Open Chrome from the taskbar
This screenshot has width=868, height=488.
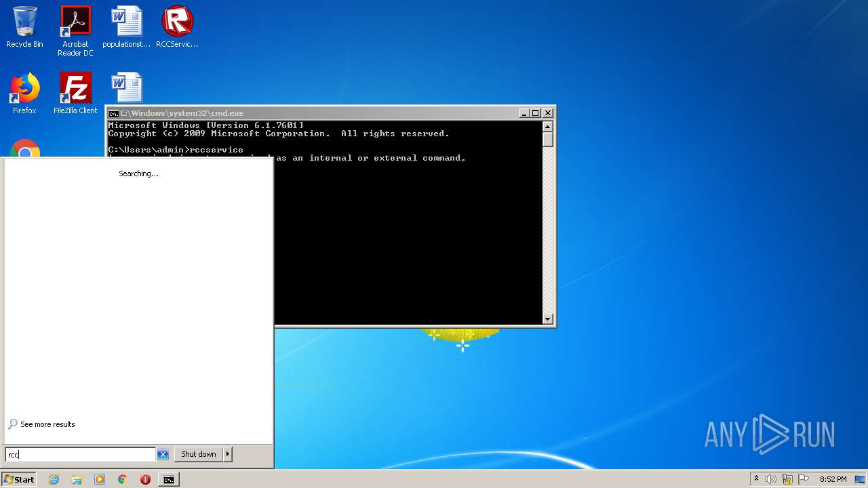pyautogui.click(x=122, y=479)
